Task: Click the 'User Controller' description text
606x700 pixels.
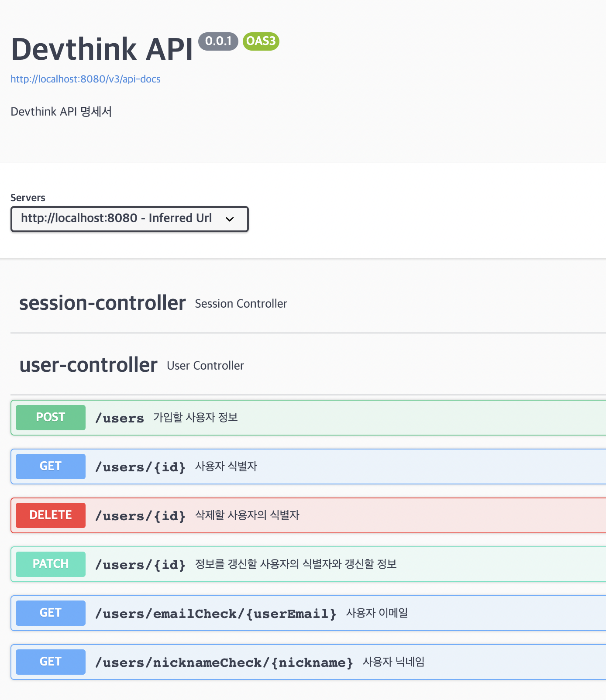Action: click(x=205, y=366)
